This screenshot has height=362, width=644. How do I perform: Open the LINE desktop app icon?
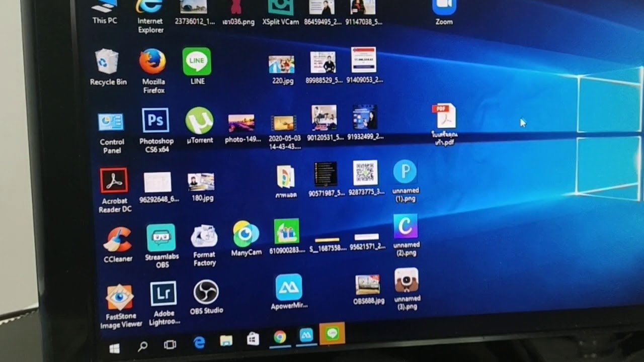197,66
